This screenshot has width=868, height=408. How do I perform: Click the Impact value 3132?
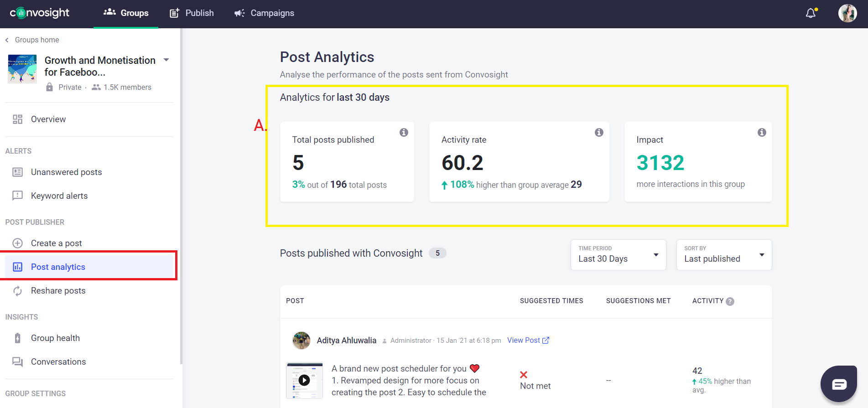(660, 163)
